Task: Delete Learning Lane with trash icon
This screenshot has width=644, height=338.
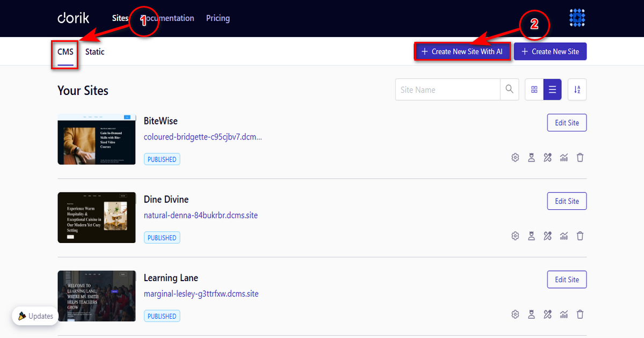Action: (x=580, y=314)
